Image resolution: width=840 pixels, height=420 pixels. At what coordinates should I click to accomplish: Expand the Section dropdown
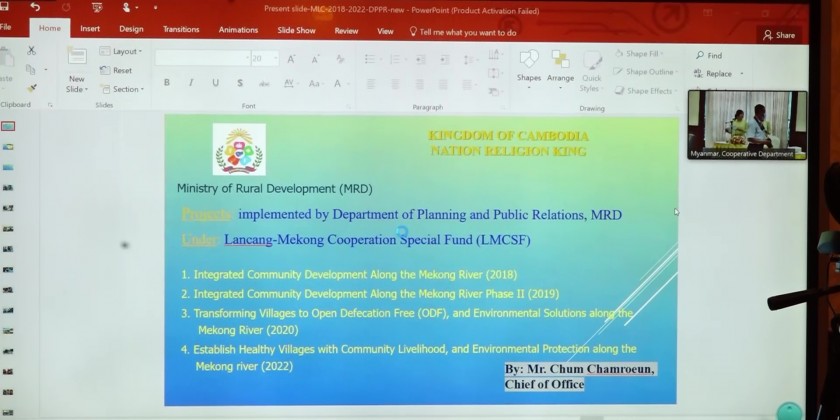121,89
